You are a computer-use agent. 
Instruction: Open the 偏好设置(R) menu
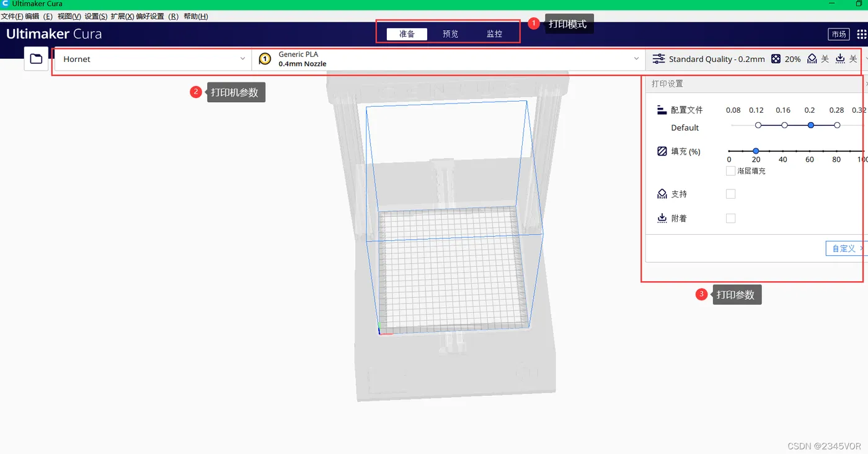click(x=157, y=17)
